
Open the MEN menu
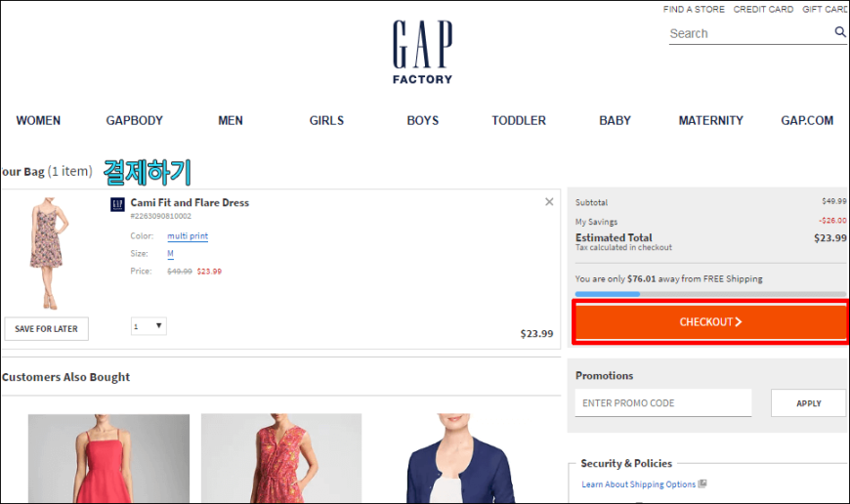coord(231,120)
